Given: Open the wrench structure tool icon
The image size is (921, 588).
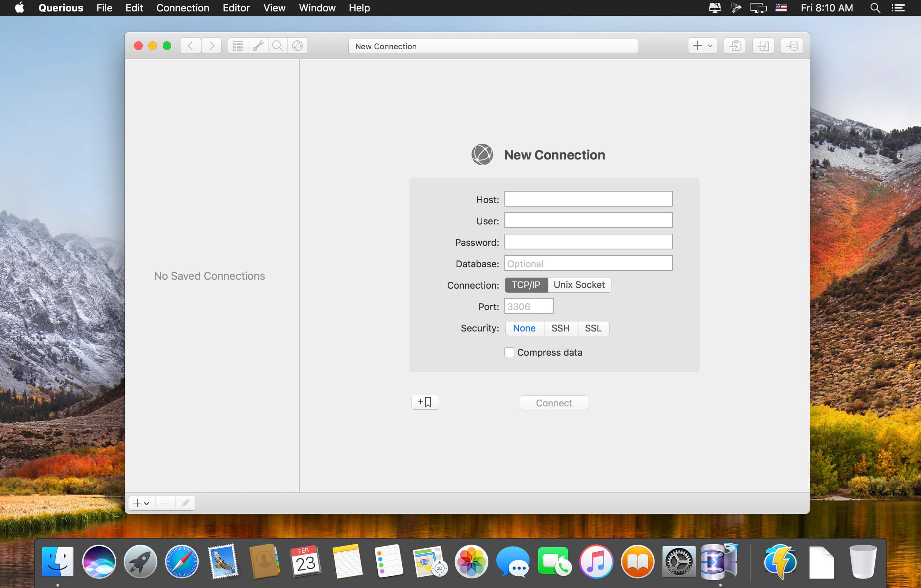Looking at the screenshot, I should pyautogui.click(x=258, y=46).
